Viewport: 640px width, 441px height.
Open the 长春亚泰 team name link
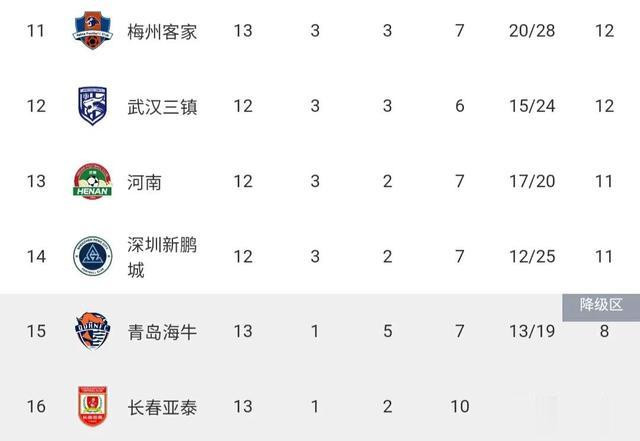click(x=162, y=407)
